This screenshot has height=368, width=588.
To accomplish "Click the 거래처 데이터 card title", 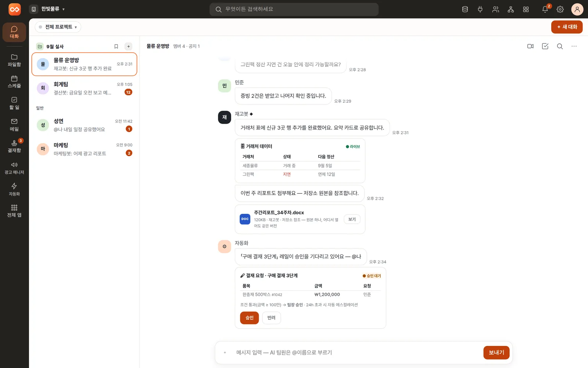I will tap(257, 146).
